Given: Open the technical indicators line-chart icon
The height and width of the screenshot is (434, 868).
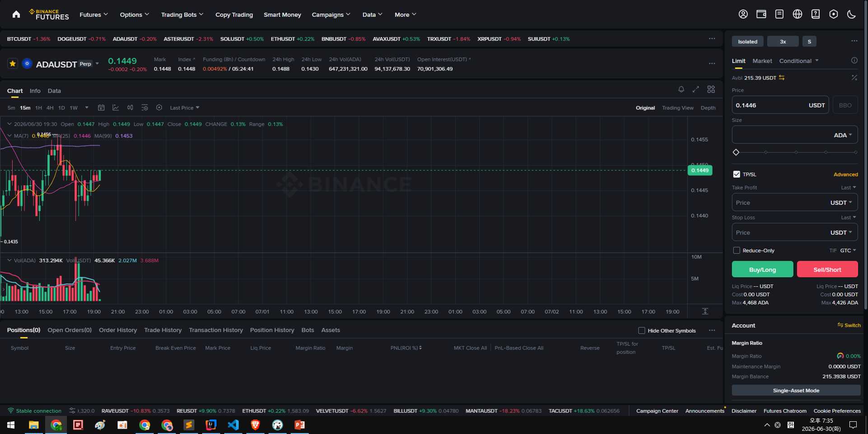Looking at the screenshot, I should pyautogui.click(x=116, y=108).
